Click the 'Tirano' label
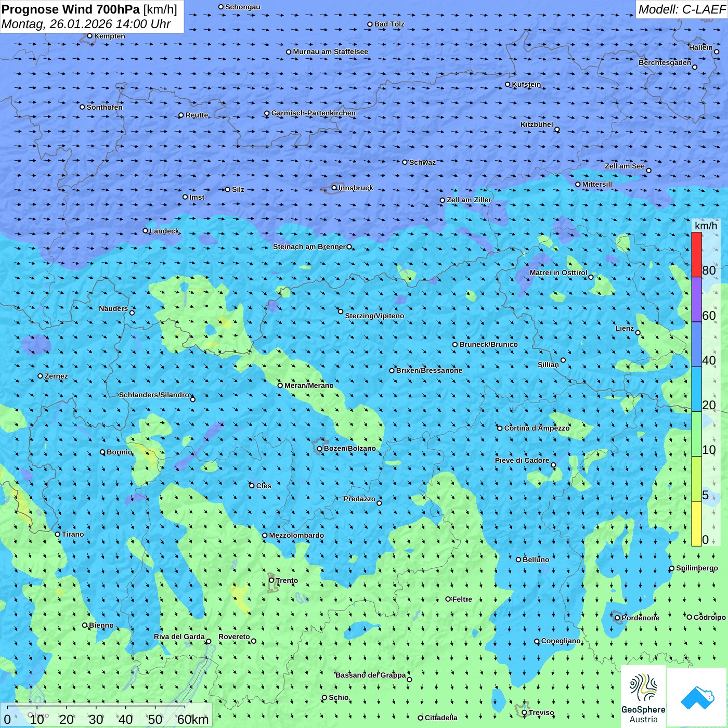 pos(73,534)
